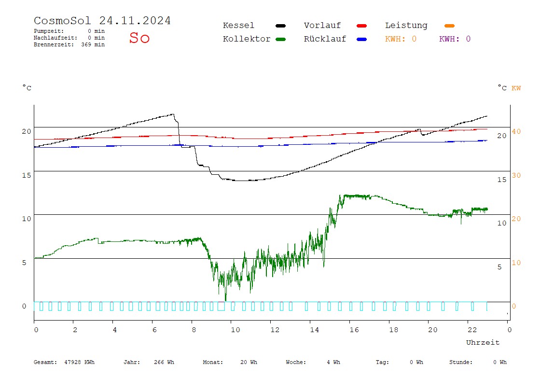Click the 'Tag:' label
This screenshot has width=554, height=392.
382,362
